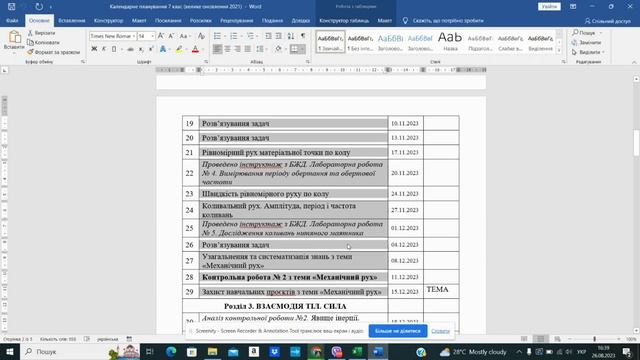This screenshot has width=640, height=360.
Task: Click bulleted list icon
Action: [217, 36]
